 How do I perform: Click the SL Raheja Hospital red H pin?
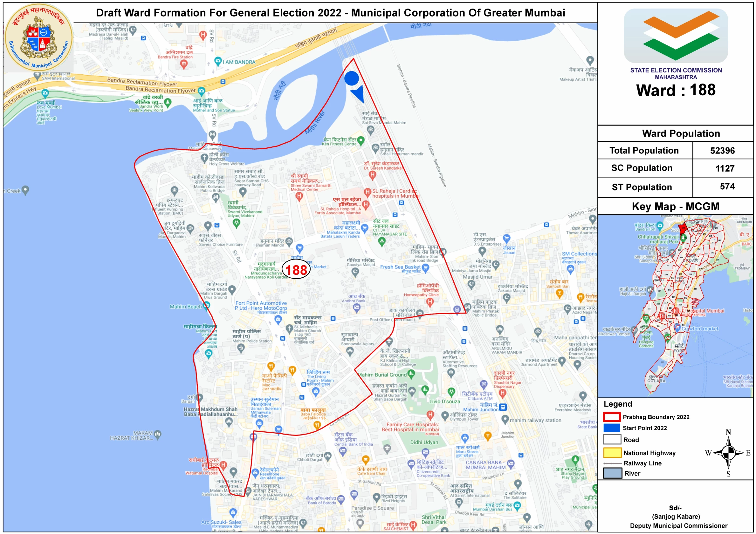point(366,205)
